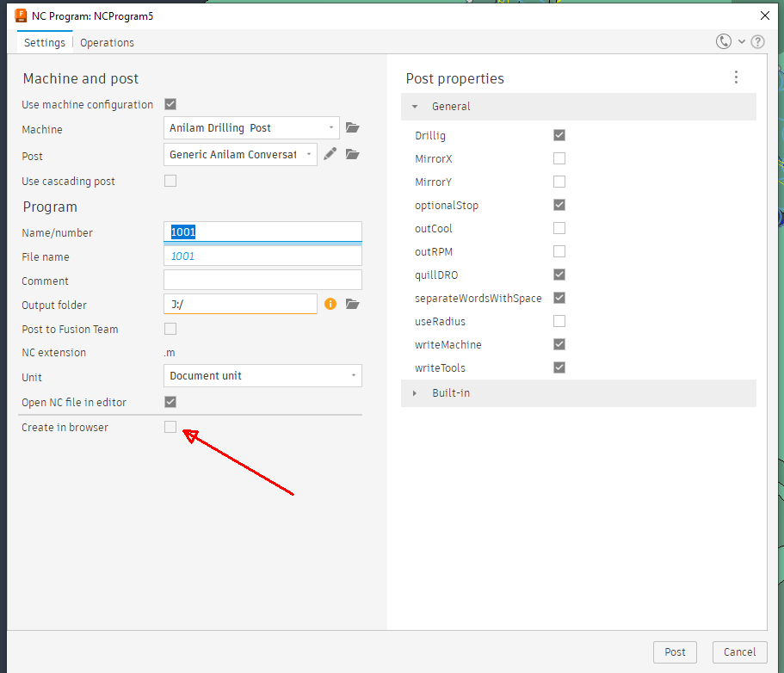Open the post folder browser icon
Viewport: 784px width, 673px height.
(352, 155)
